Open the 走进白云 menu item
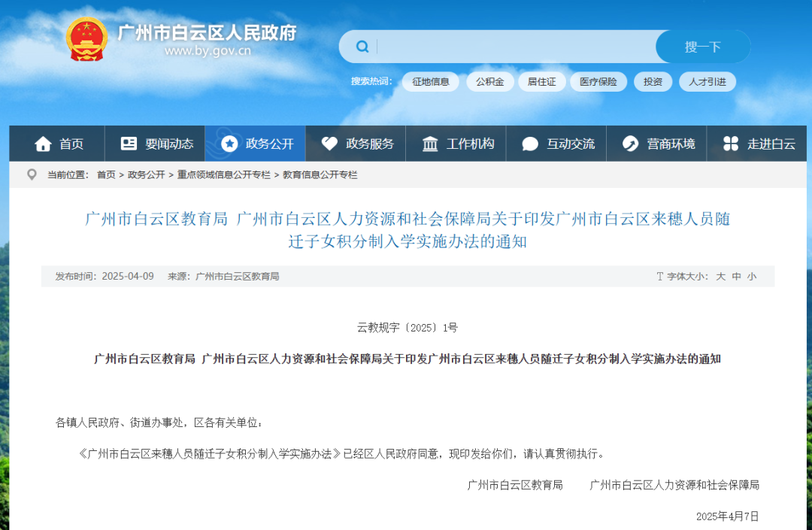812x530 pixels. [771, 144]
